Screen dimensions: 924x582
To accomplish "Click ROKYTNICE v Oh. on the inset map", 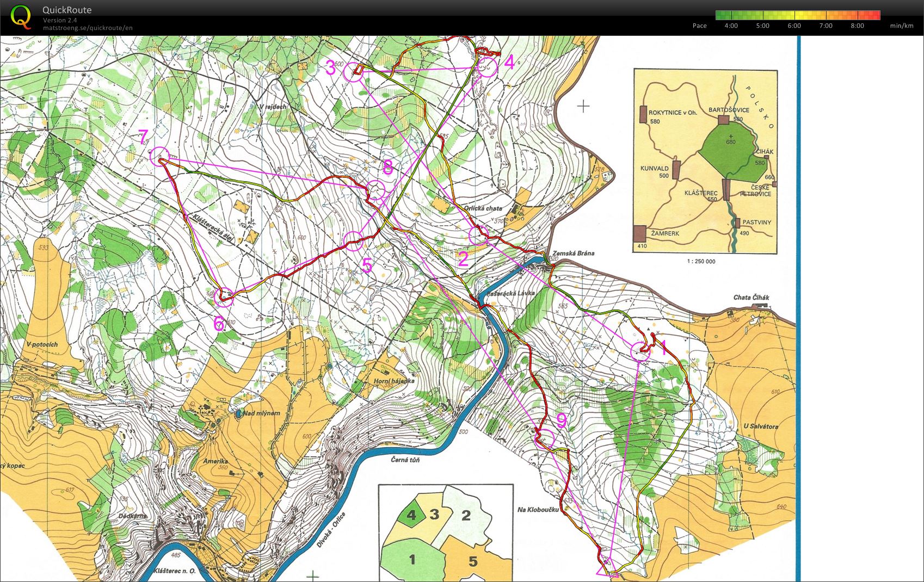I will (673, 113).
